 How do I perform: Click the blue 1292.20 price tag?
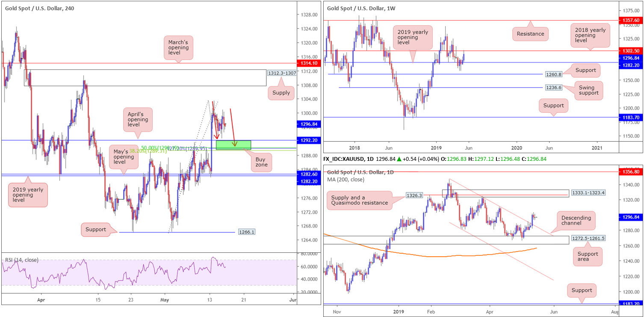309,140
